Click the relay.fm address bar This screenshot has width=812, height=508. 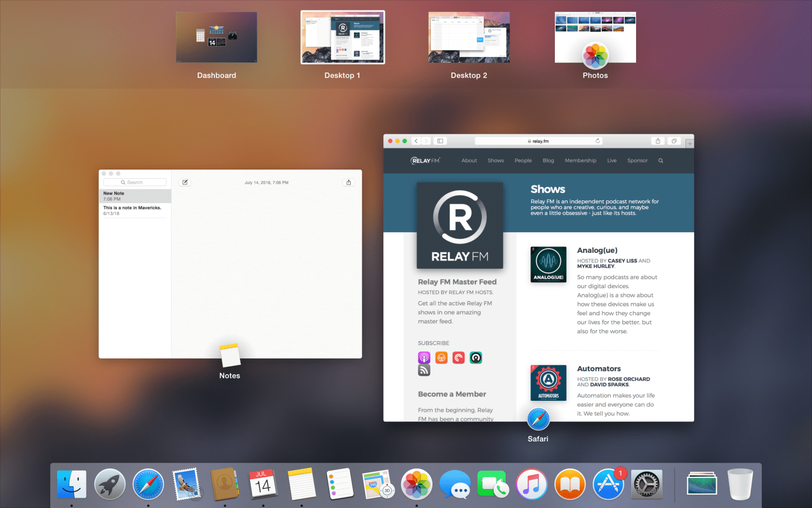pyautogui.click(x=539, y=141)
